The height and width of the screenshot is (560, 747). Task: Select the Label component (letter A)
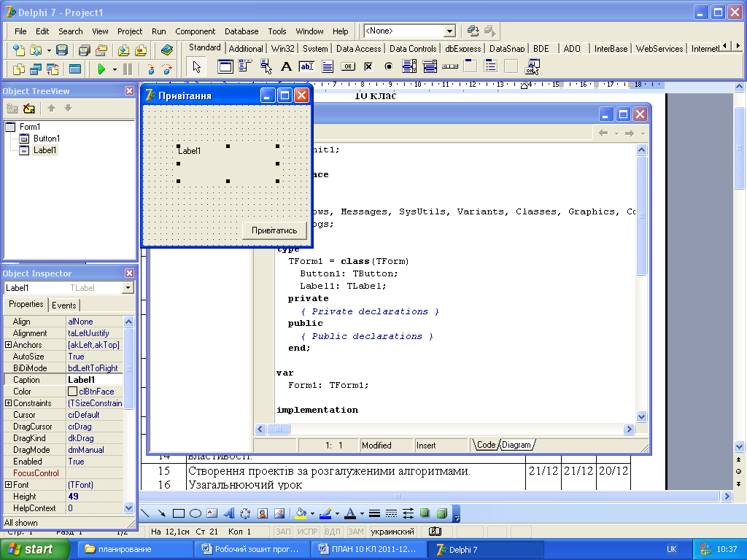[x=286, y=66]
